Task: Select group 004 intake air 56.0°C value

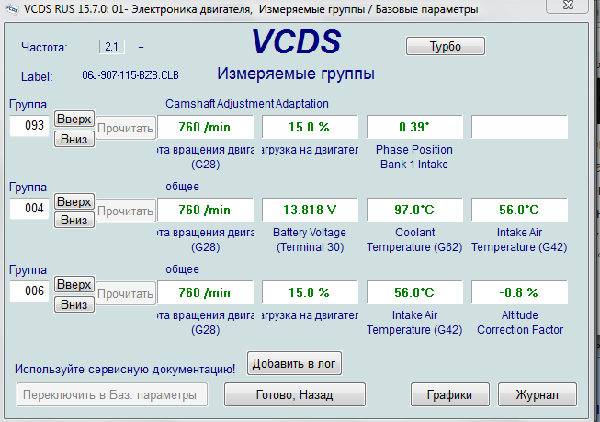Action: 519,210
